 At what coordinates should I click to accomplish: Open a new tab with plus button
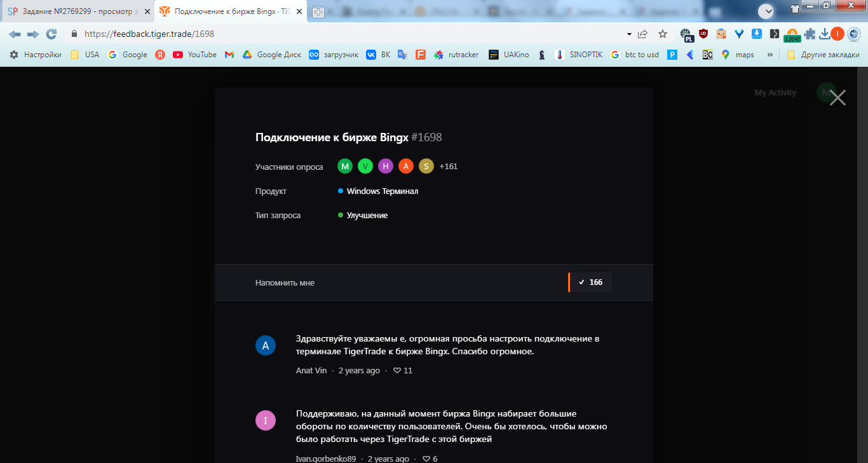318,12
